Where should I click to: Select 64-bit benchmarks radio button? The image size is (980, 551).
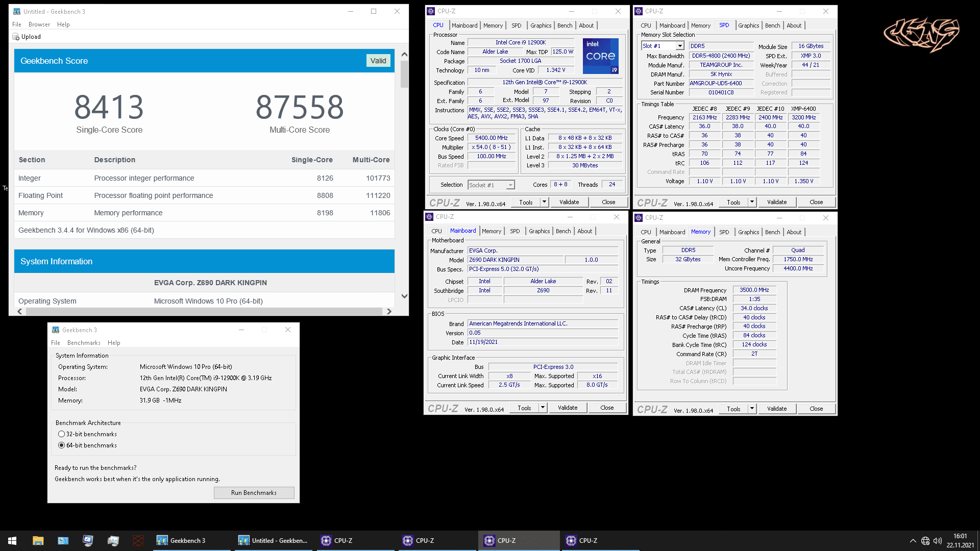click(62, 445)
